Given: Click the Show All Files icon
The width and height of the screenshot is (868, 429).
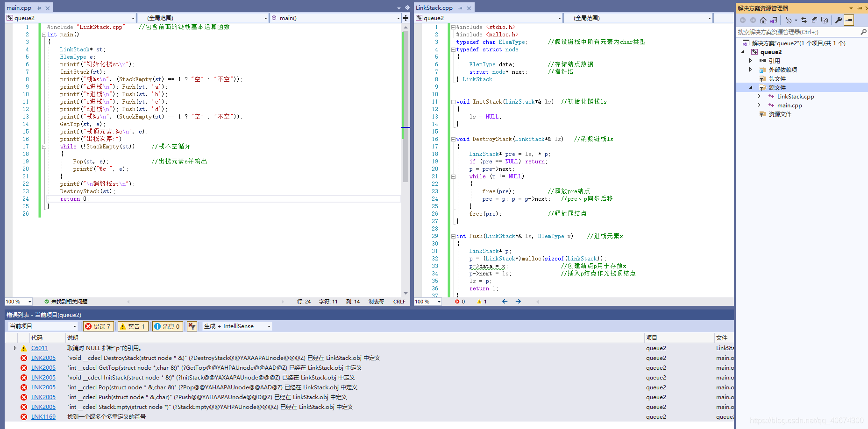Looking at the screenshot, I should [825, 20].
